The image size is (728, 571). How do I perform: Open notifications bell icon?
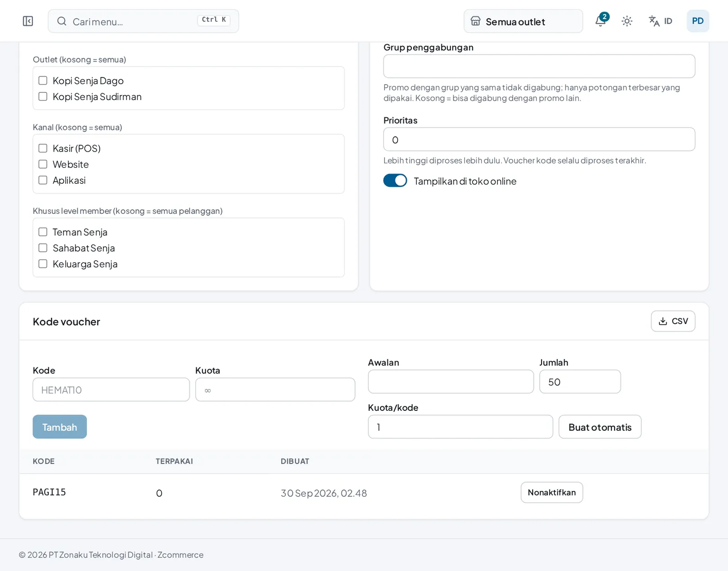coord(601,21)
